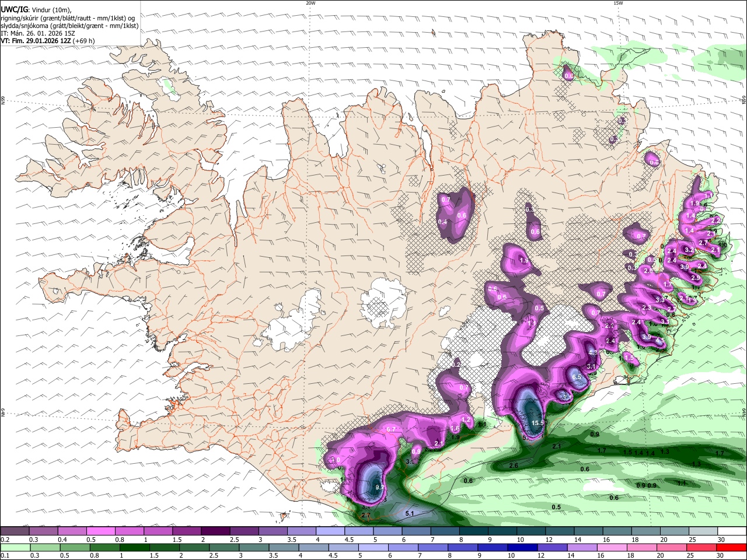Screen dimensions: 747x560
Task: Click the light lavender 4 snow legend swatch
Action: [x=330, y=531]
